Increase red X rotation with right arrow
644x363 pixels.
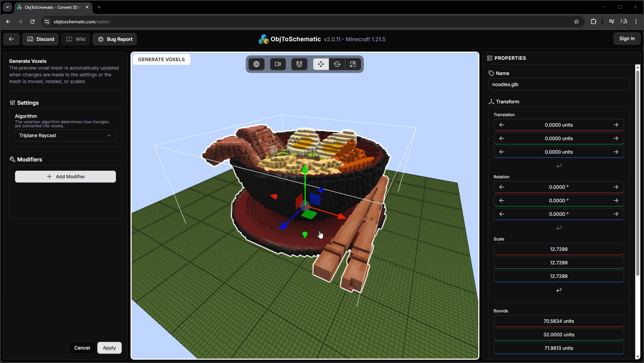coord(616,187)
